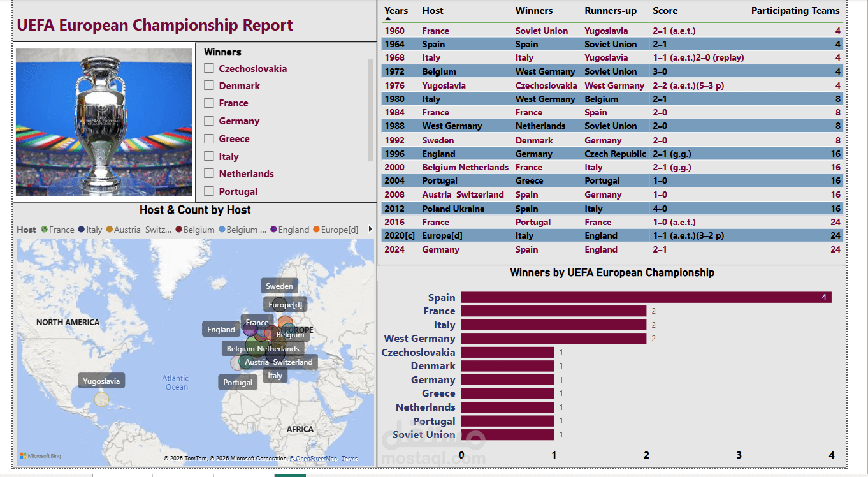Image resolution: width=868 pixels, height=477 pixels.
Task: Show more legend items with the arrow
Action: point(371,230)
